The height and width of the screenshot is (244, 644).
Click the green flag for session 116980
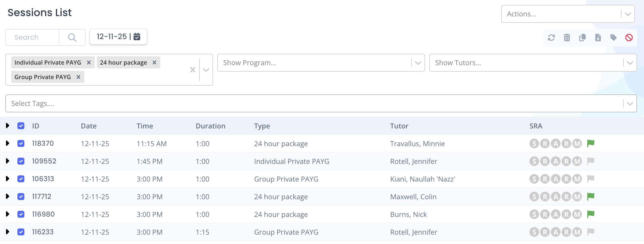pyautogui.click(x=590, y=214)
